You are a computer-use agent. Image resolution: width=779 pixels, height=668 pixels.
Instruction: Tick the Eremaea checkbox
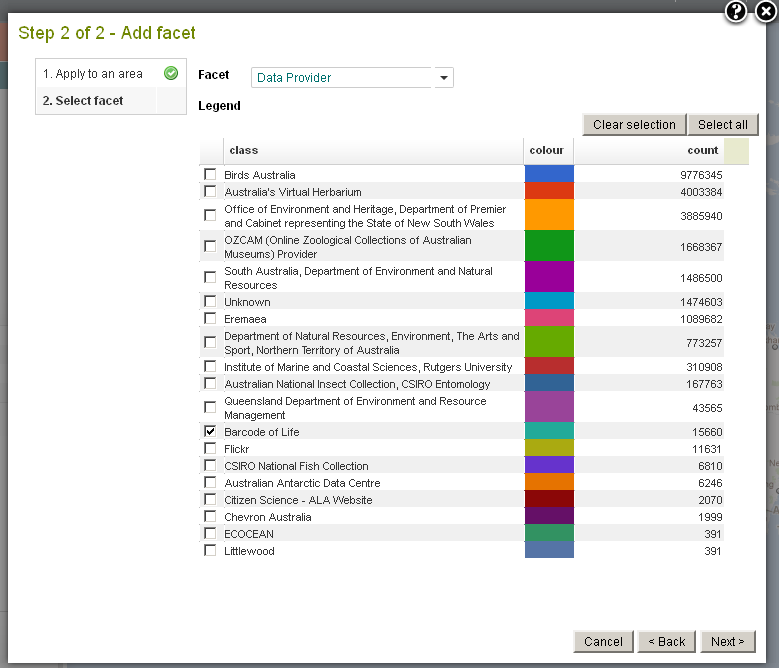[x=210, y=318]
